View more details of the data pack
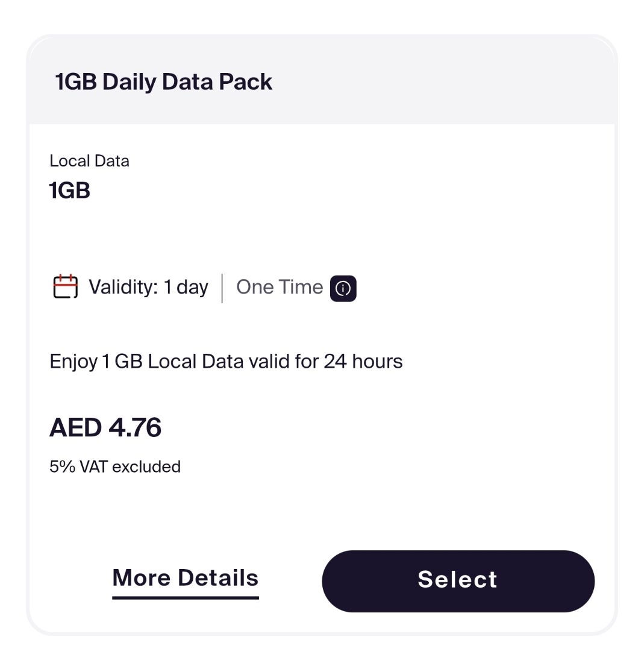 pos(185,577)
